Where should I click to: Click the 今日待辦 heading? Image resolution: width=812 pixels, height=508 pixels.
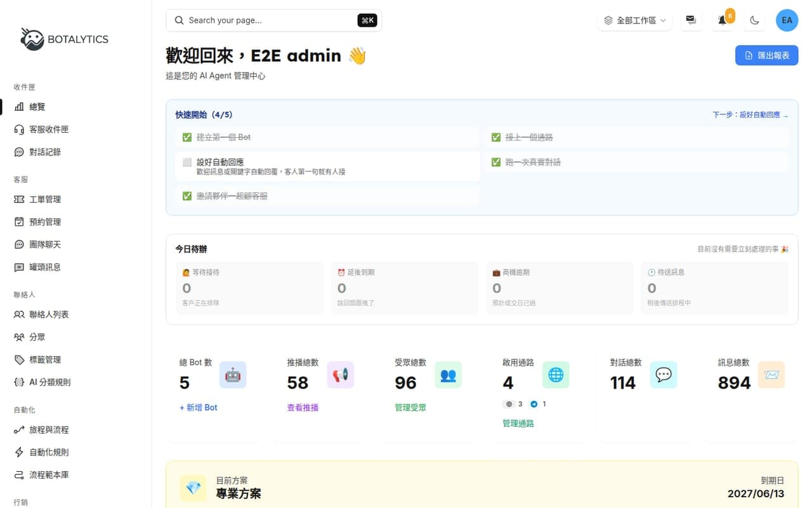coord(191,249)
